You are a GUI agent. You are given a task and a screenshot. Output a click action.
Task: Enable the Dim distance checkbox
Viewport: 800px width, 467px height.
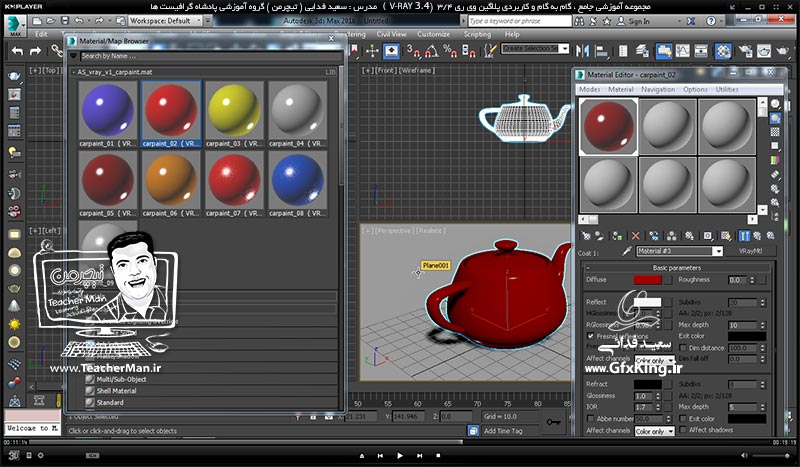(x=683, y=348)
